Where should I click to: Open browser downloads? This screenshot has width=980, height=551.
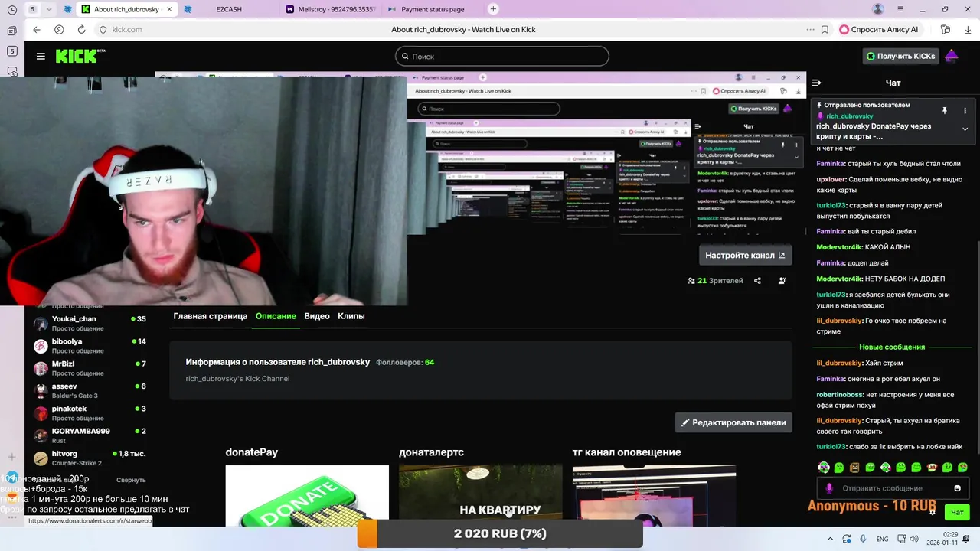coord(967,29)
